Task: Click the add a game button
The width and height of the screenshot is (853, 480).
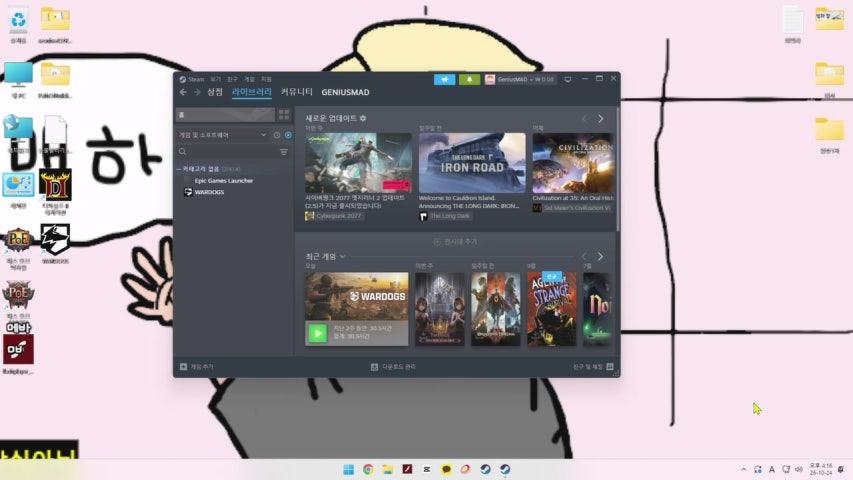Action: (x=196, y=367)
